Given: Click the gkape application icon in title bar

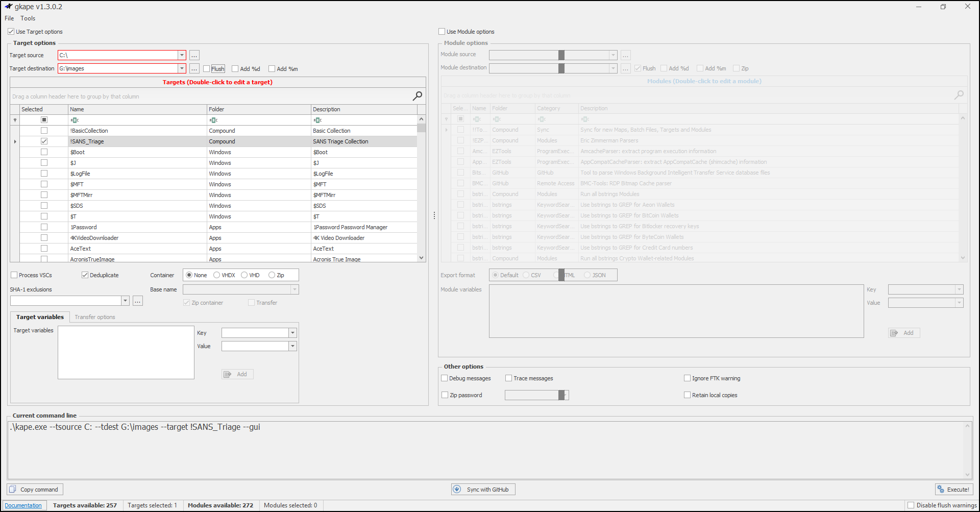Looking at the screenshot, I should click(8, 7).
